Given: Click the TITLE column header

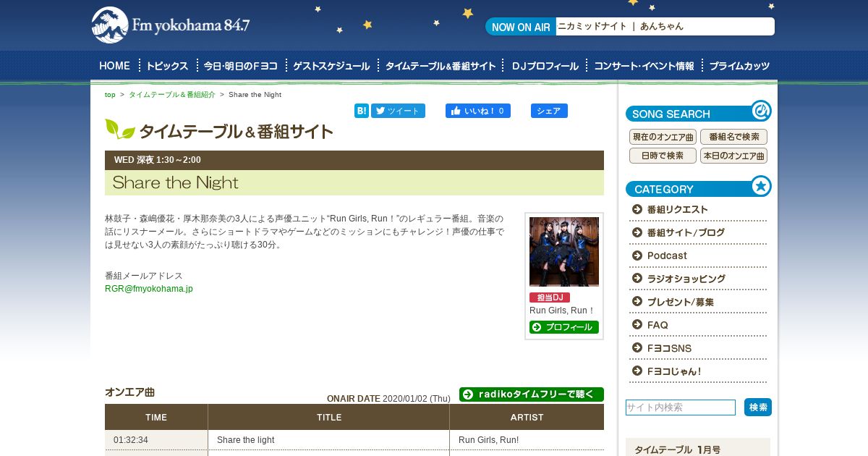Looking at the screenshot, I should pos(329,418).
